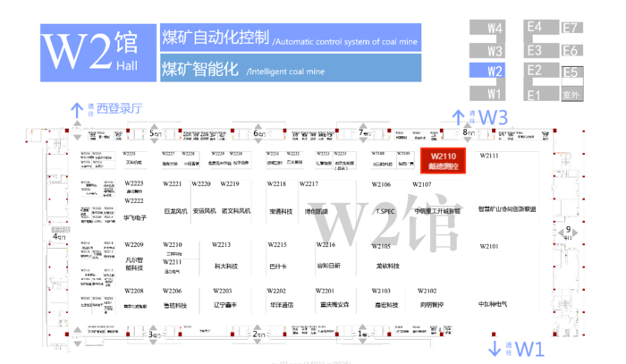
Task: Click the gate 2 door marker
Action: click(x=258, y=334)
